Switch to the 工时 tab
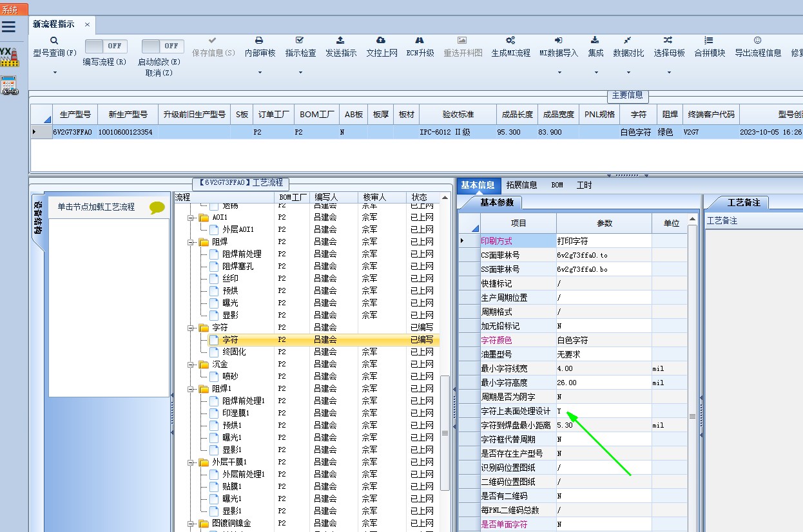Viewport: 803px width, 532px height. (584, 185)
